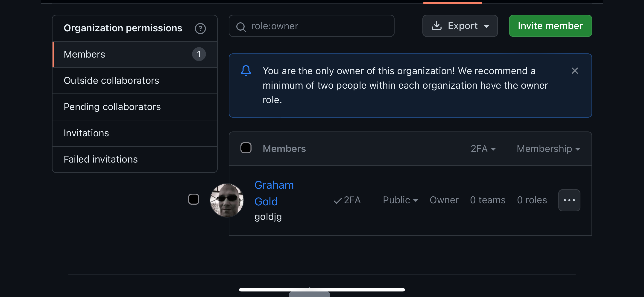Check the box next to Graham Gold
Screen dimensions: 644x297
(193, 199)
